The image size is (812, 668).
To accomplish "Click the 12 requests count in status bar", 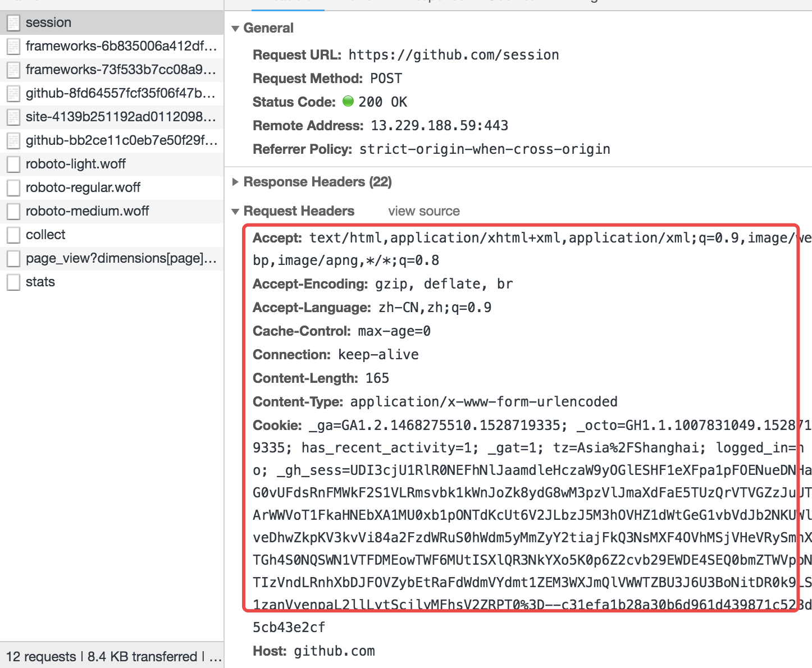I will (x=41, y=657).
